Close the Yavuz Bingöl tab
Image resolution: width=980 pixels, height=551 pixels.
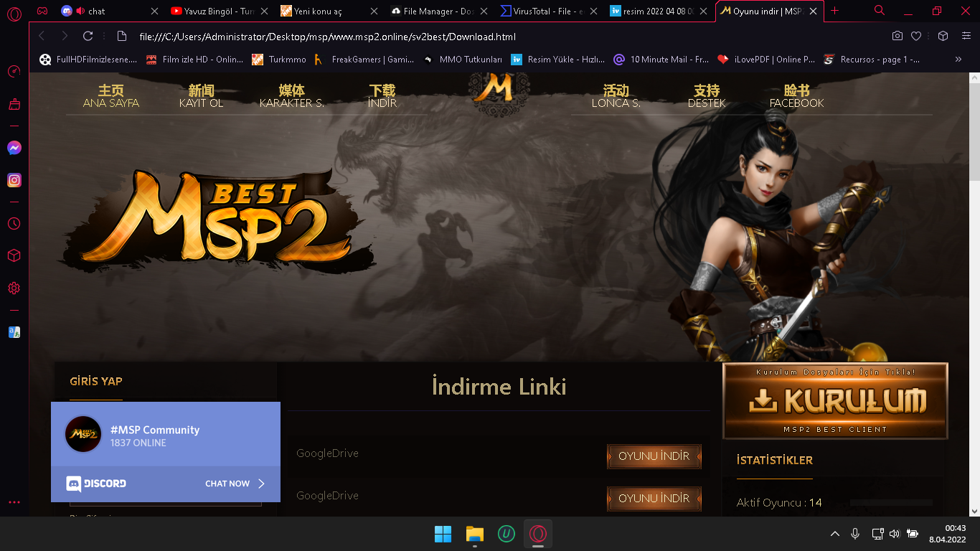click(263, 11)
